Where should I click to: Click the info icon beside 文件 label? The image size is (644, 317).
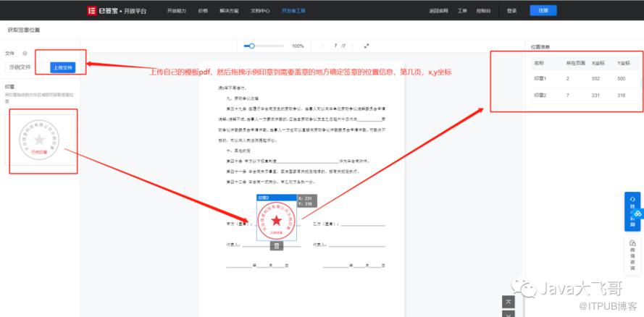tap(25, 54)
